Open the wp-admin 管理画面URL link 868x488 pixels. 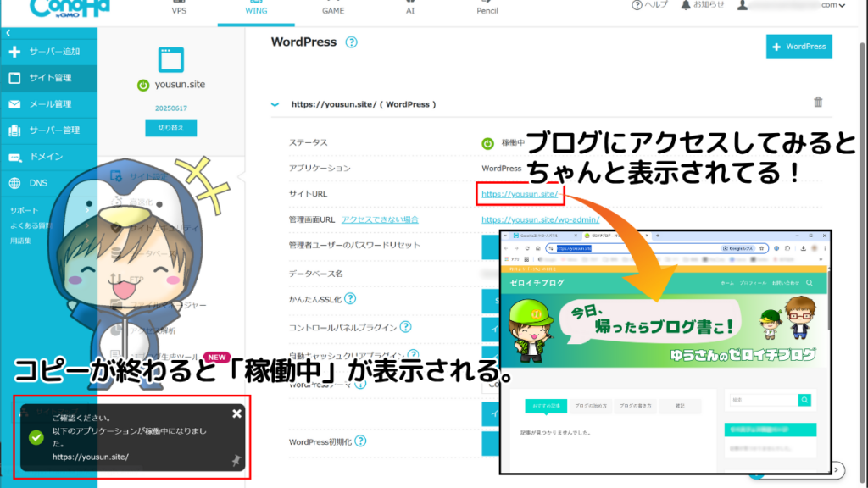tap(540, 219)
